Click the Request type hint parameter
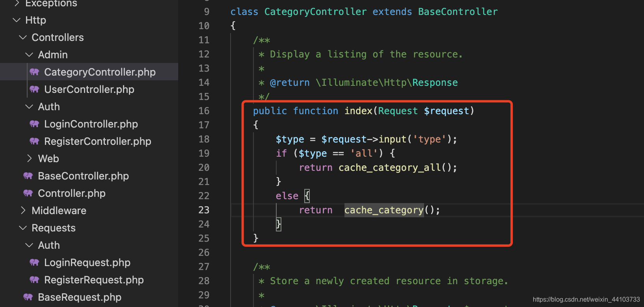Screen dimensions: 644x307 (398, 111)
